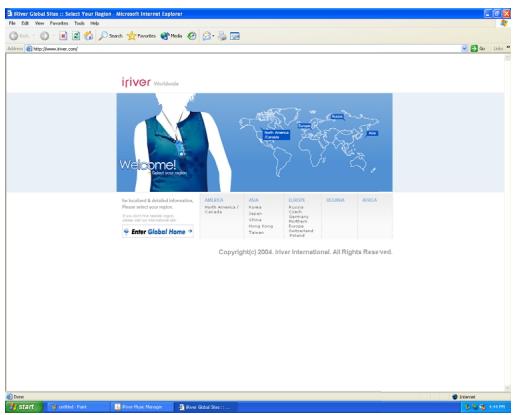515x415 pixels.
Task: Open the Edit menu
Action: tap(25, 23)
